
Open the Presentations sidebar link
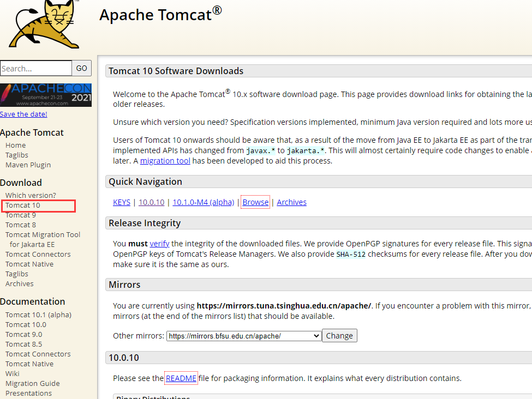click(28, 393)
